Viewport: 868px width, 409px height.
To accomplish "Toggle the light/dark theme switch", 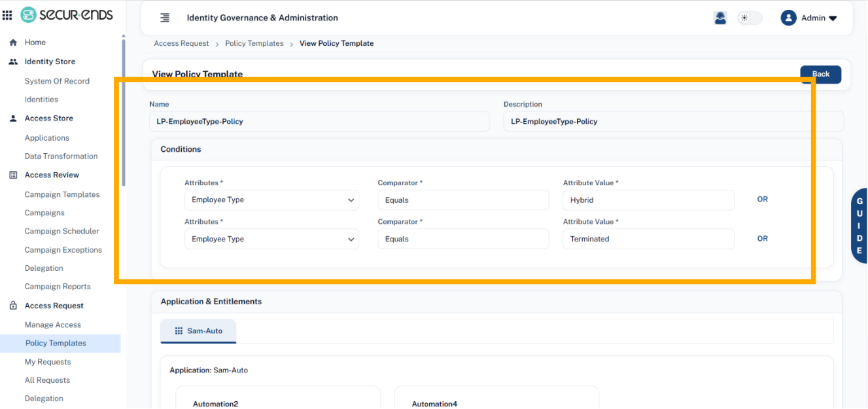I will click(x=750, y=18).
